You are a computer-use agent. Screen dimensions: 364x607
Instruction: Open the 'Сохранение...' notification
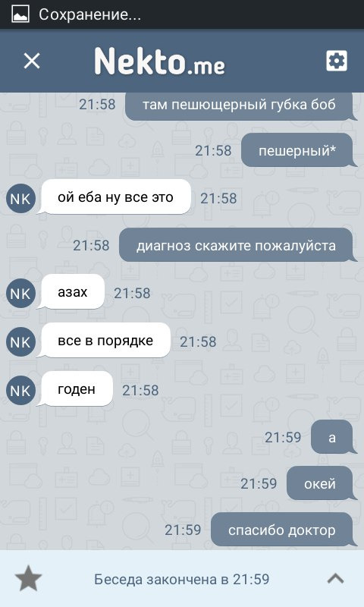(89, 14)
